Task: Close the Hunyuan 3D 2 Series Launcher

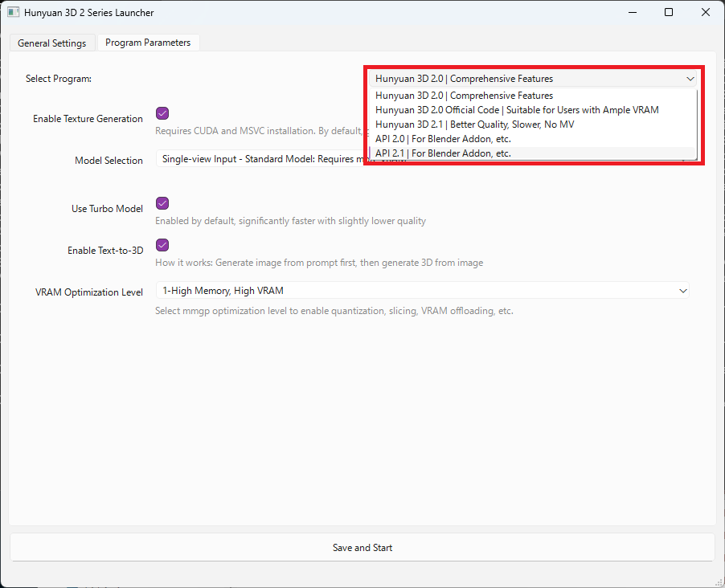Action: [705, 13]
